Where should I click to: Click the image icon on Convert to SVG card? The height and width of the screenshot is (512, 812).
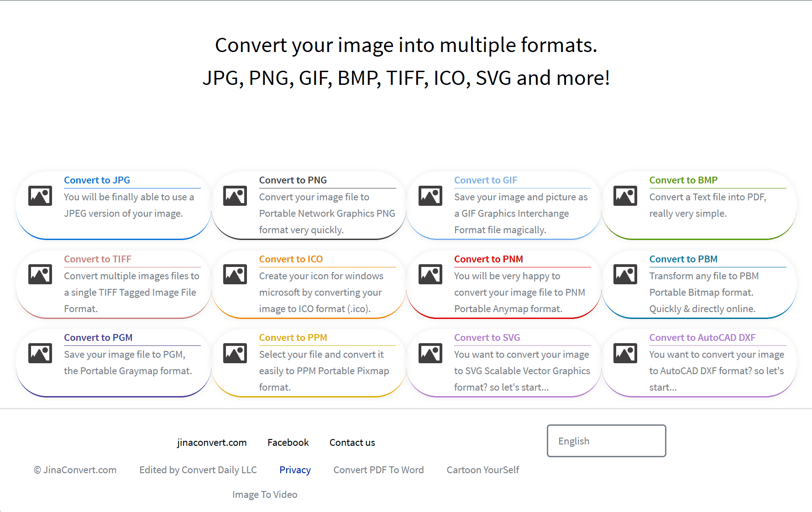coord(430,353)
